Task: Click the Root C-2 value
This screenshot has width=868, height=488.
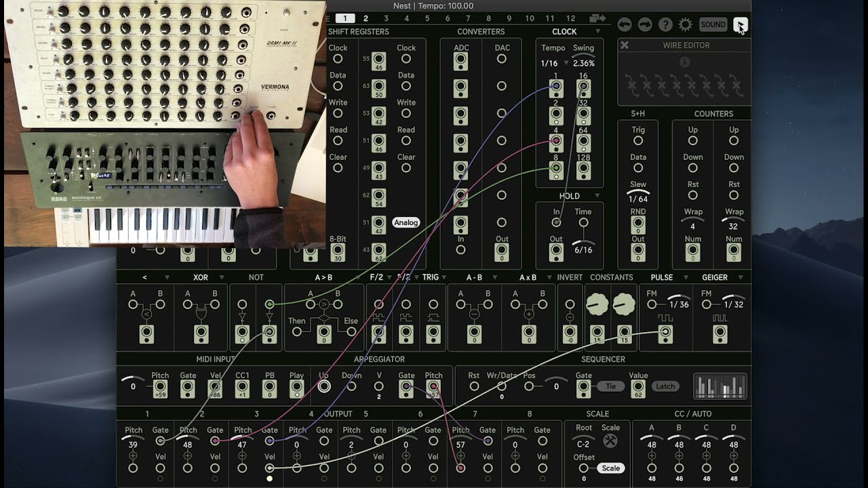Action: coord(583,444)
